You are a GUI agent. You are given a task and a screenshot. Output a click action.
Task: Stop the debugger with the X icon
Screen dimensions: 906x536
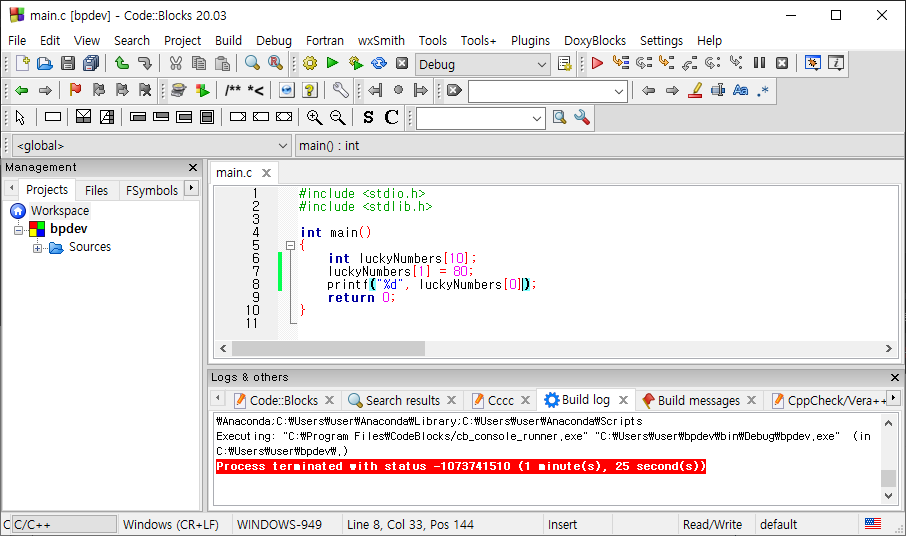click(782, 63)
